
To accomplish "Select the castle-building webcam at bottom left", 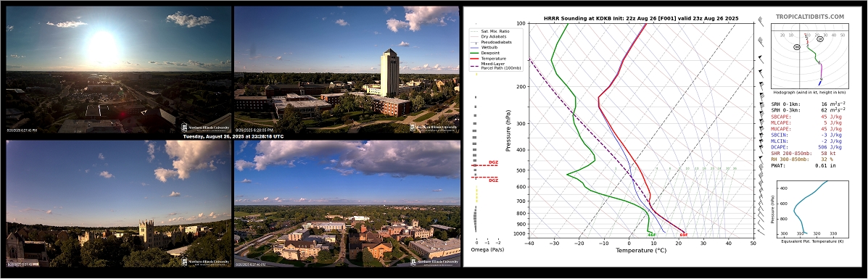I will [118, 204].
